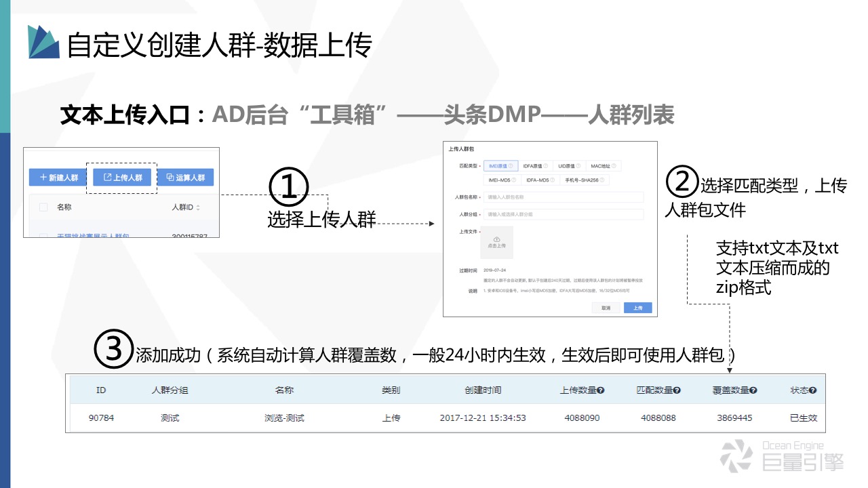Screen dimensions: 868x488
Task: Select the IDFA原值 match type option
Action: click(533, 165)
